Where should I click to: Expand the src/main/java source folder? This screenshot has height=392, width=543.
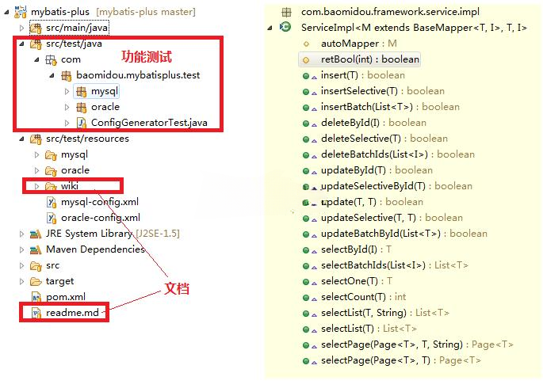[22, 28]
